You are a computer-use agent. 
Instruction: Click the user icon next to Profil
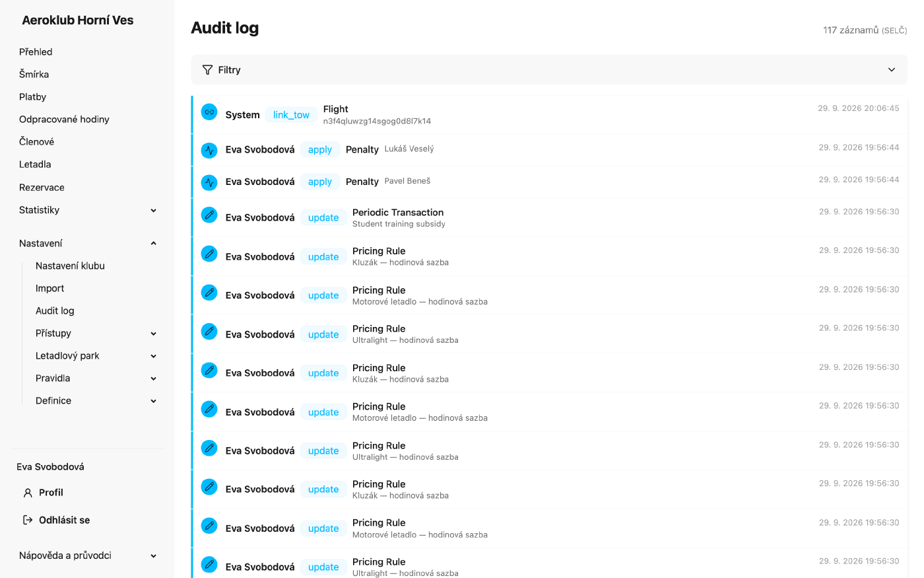[x=28, y=493]
